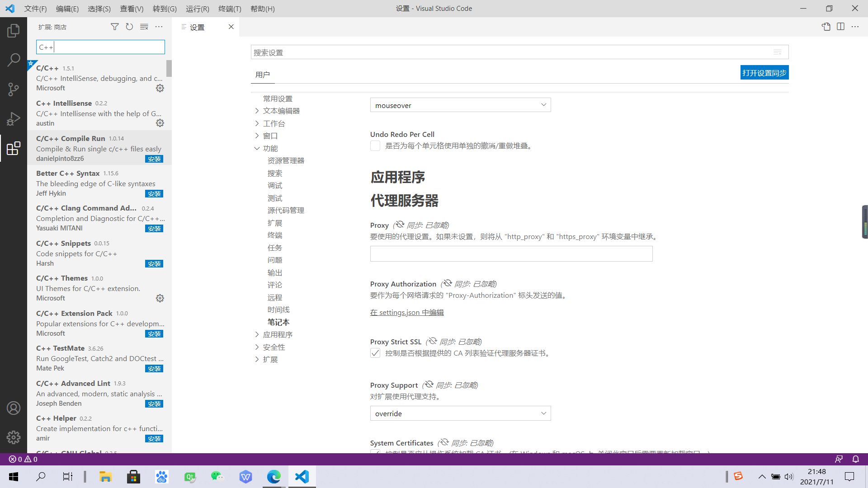The height and width of the screenshot is (488, 868).
Task: Uncheck the Undo Redo Per Cell checkbox
Action: click(x=375, y=145)
